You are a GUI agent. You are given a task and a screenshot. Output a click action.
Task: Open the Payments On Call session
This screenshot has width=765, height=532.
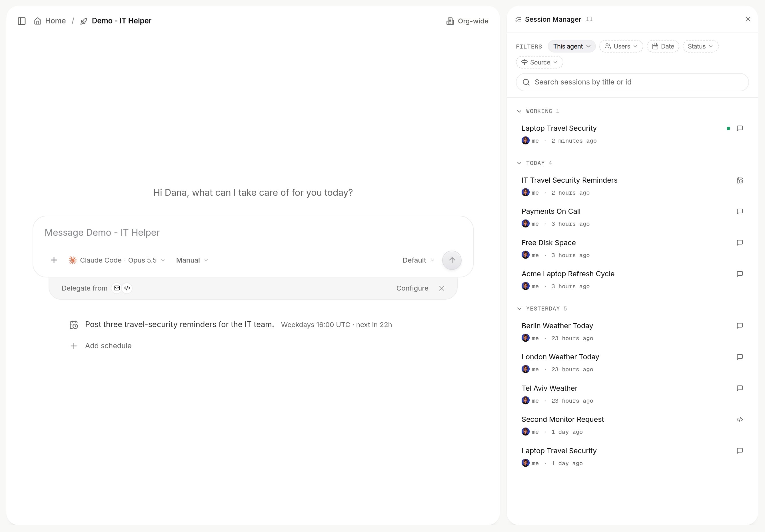click(x=632, y=217)
